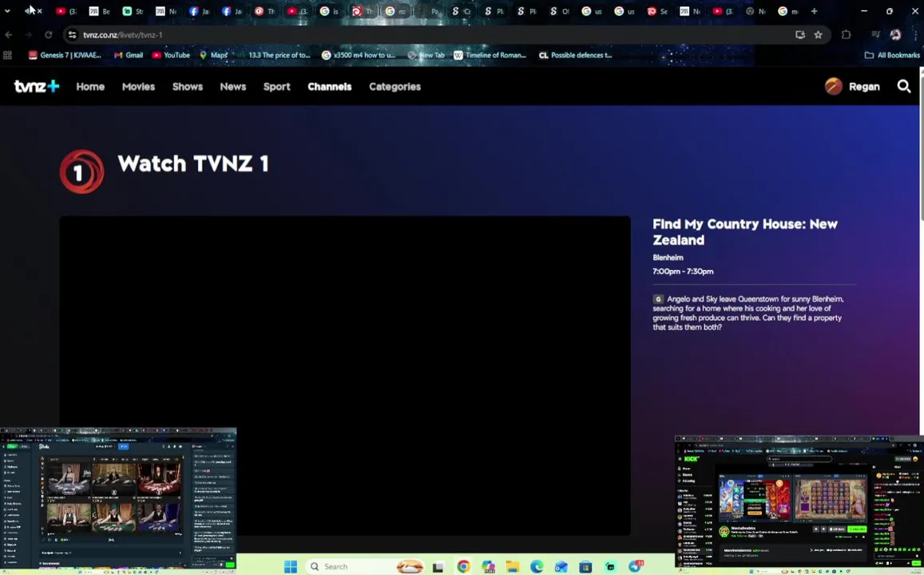
Task: Reload the page with the refresh icon
Action: (x=49, y=35)
